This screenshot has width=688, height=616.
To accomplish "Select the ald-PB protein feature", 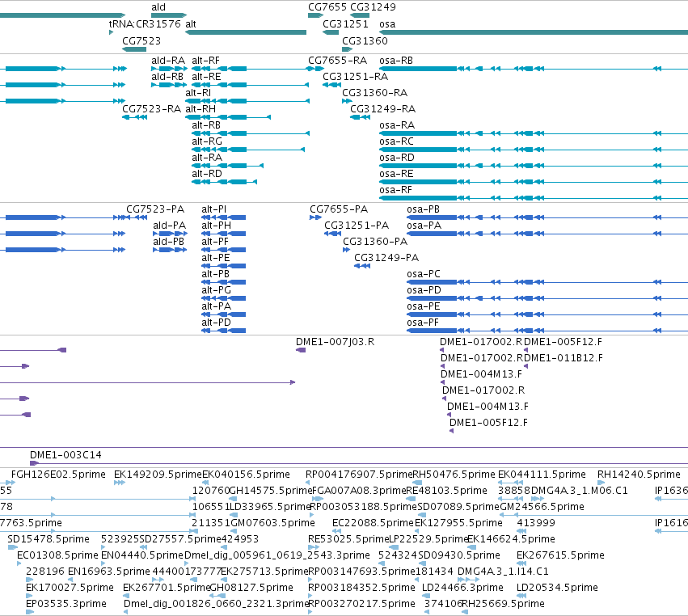I will click(170, 250).
